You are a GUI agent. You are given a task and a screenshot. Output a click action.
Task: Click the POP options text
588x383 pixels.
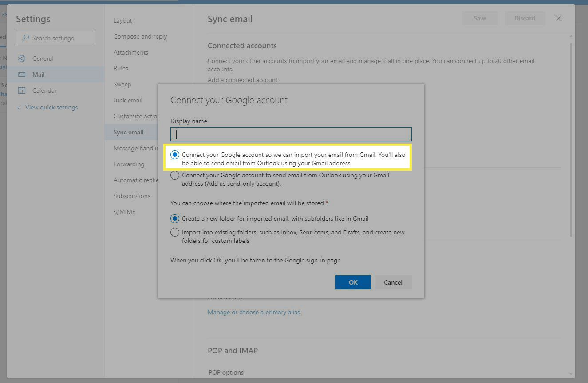[226, 372]
